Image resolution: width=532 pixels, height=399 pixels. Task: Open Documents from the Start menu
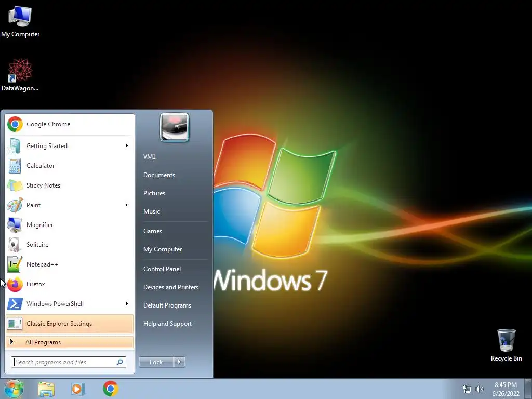pos(159,175)
